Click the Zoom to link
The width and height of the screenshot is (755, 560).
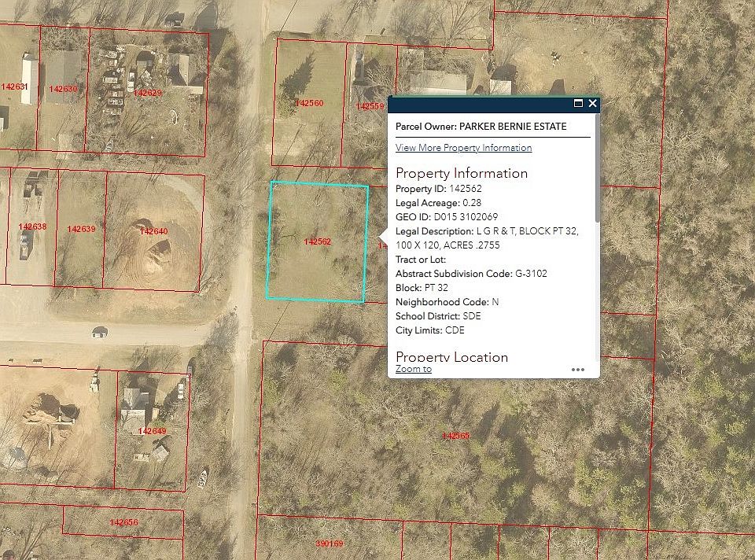point(414,369)
